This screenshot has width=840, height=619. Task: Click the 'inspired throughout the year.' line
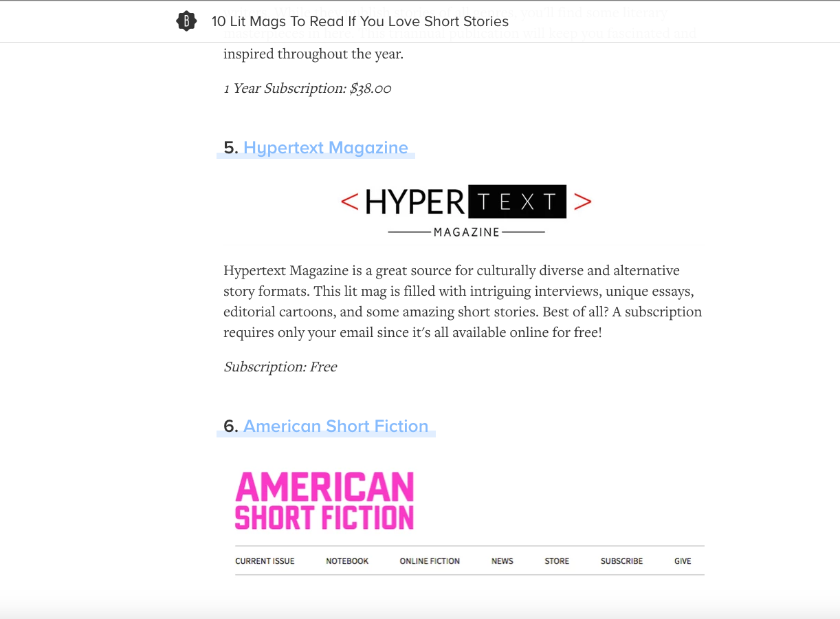[313, 54]
